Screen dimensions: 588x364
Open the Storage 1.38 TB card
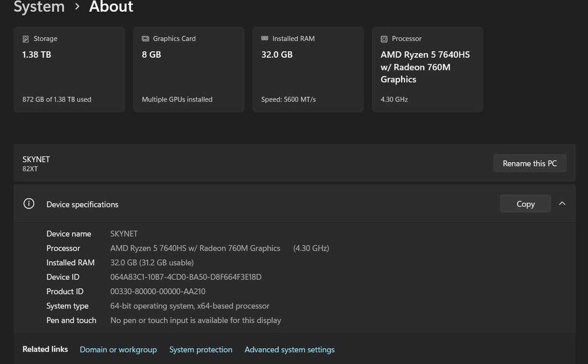pyautogui.click(x=69, y=69)
